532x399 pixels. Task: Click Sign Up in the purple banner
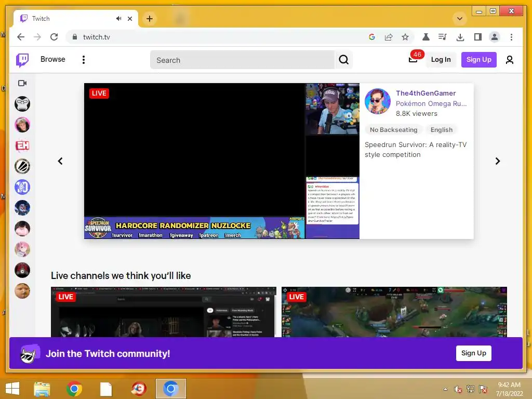pos(474,353)
